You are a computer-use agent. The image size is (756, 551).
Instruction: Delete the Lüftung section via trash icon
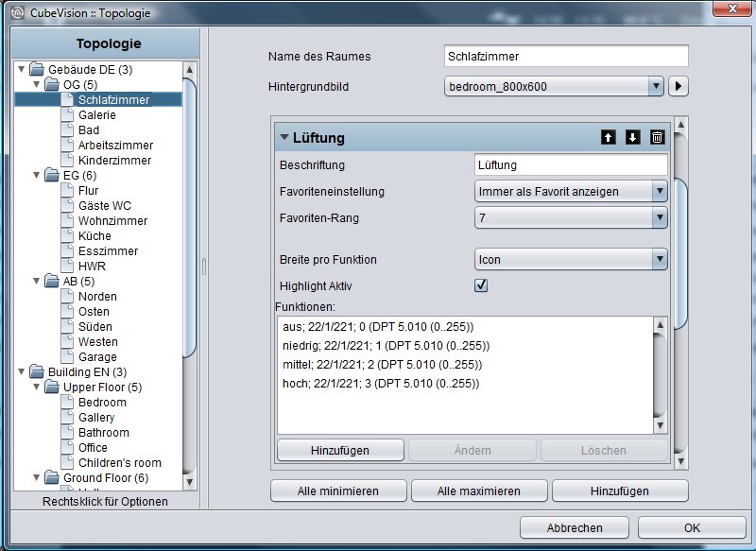pyautogui.click(x=657, y=137)
